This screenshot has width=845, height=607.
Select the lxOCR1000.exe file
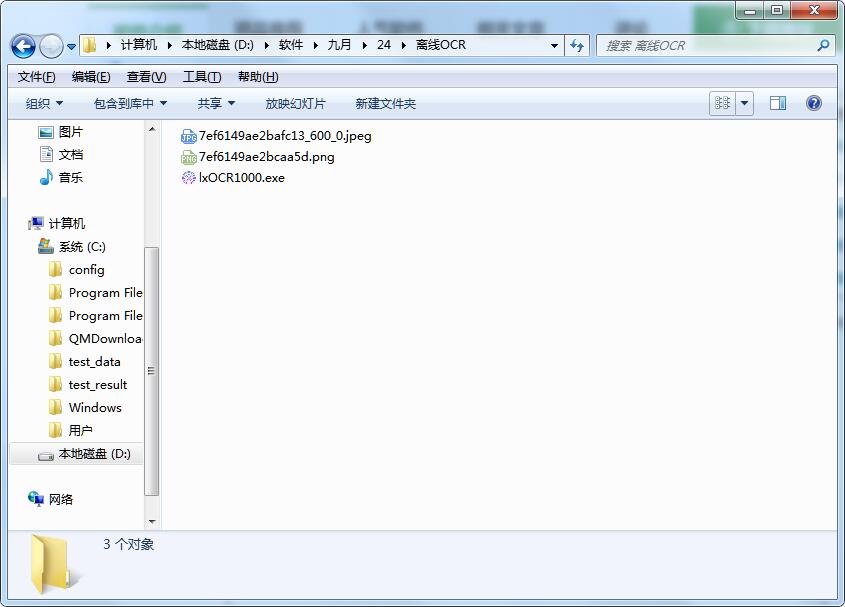[x=241, y=178]
